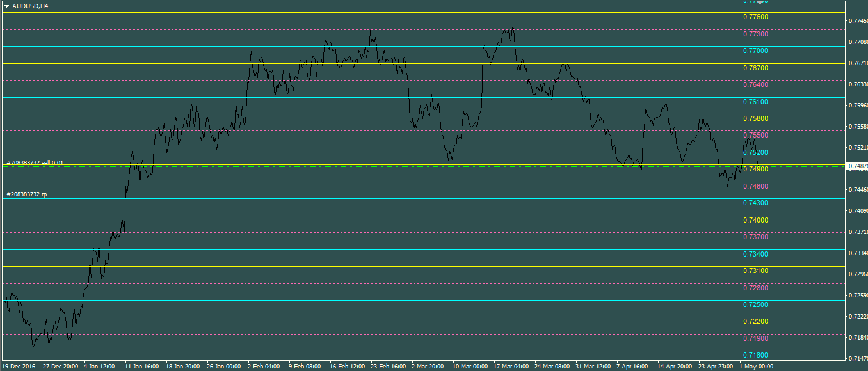Click the 19 Dec 2016 date on time axis
Viewport: 868px width, 371px height.
(x=19, y=367)
